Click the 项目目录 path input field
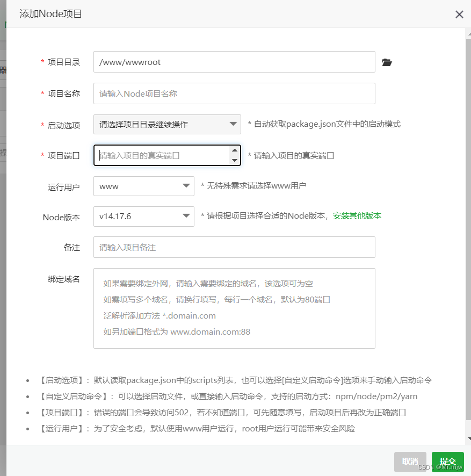This screenshot has height=476, width=471. coord(234,62)
